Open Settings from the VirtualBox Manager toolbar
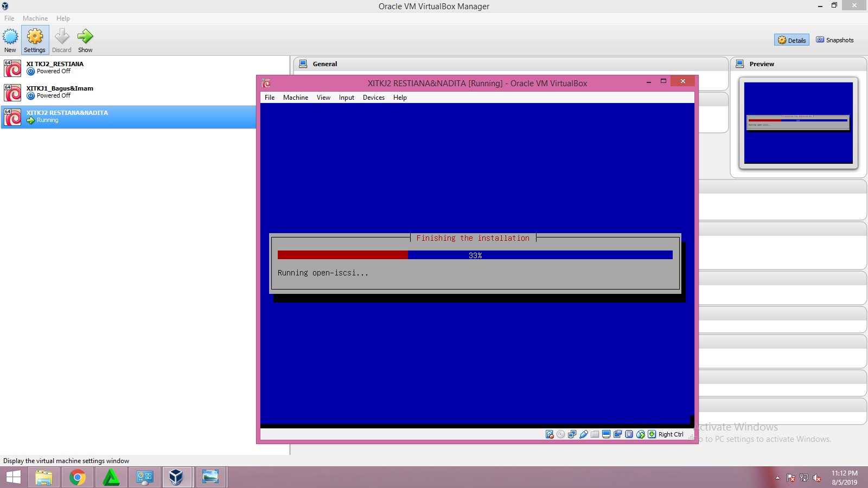Image resolution: width=868 pixels, height=488 pixels. (x=35, y=40)
